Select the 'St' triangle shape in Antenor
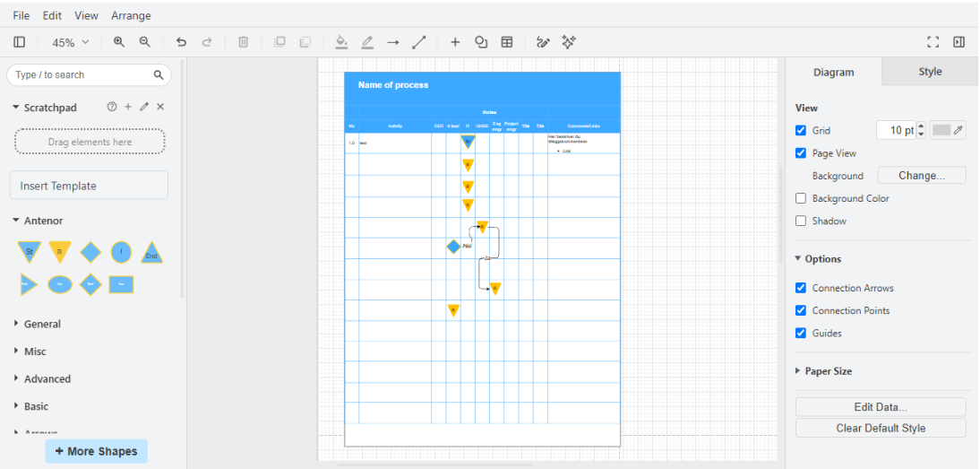Viewport: 980px width, 469px height. 29,251
